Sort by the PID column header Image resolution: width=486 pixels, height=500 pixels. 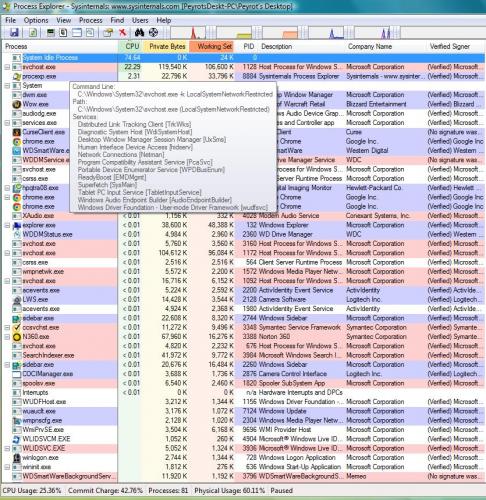[x=246, y=46]
